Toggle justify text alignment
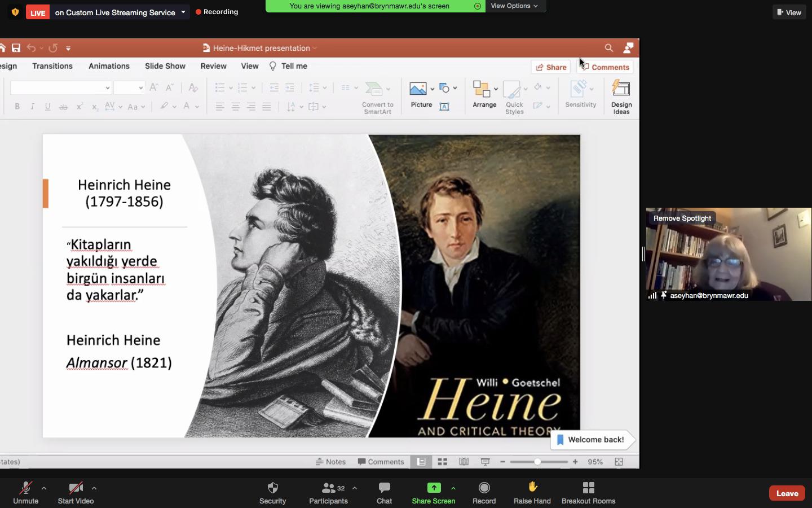The image size is (812, 508). pyautogui.click(x=267, y=106)
